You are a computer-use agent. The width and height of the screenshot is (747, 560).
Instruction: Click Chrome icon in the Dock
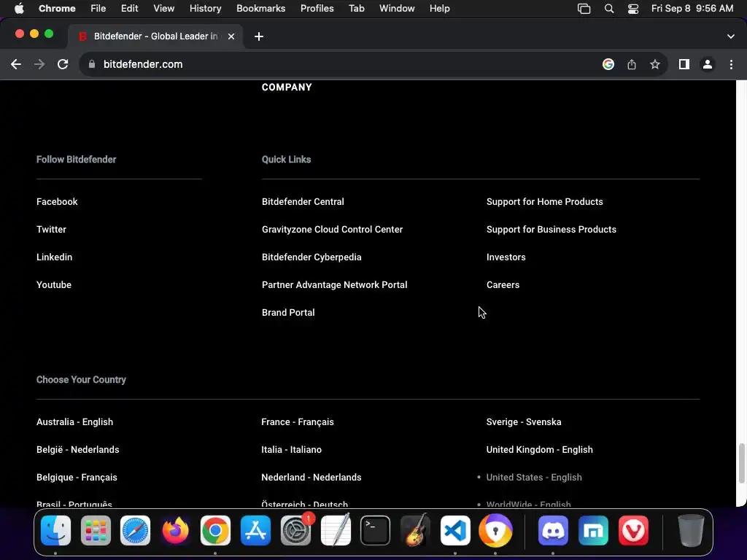tap(215, 531)
